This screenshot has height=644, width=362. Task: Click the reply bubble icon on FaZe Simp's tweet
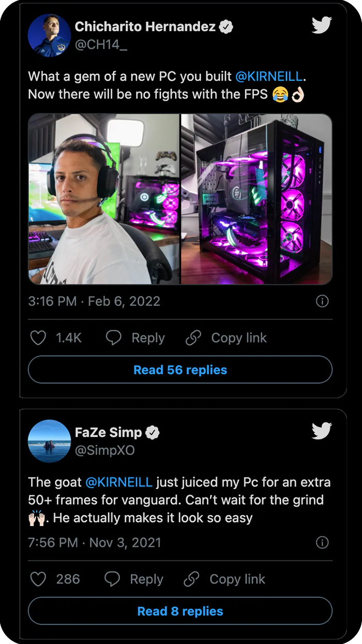112,579
